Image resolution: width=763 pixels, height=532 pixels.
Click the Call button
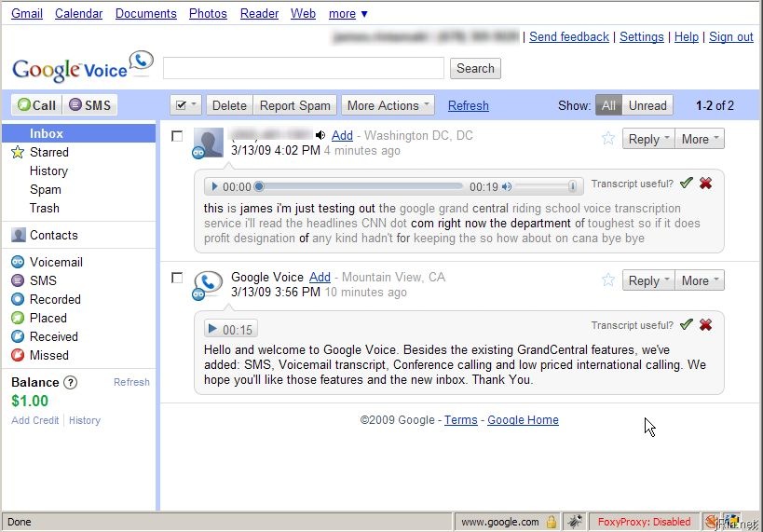click(x=37, y=105)
